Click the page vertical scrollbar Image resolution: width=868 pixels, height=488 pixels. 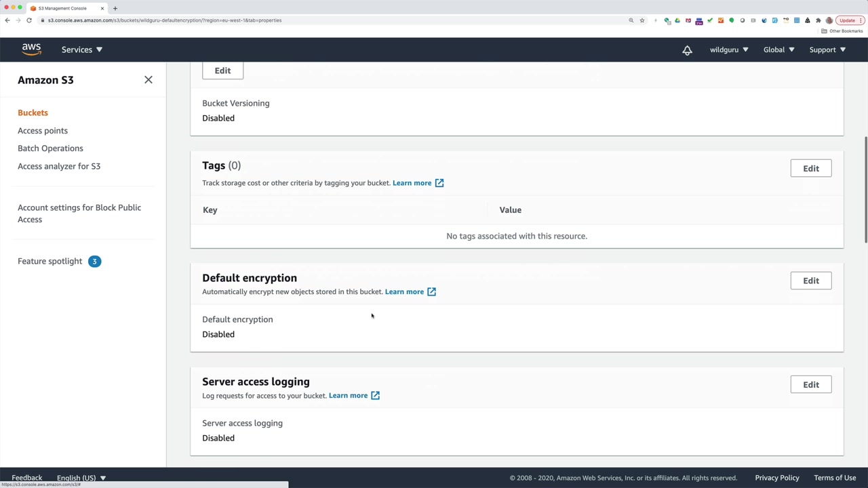[x=865, y=190]
